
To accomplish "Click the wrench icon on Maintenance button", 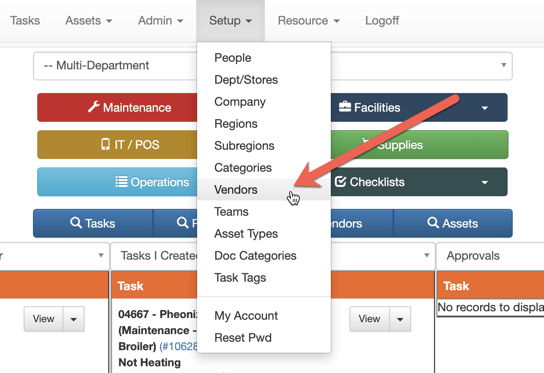I will 94,107.
